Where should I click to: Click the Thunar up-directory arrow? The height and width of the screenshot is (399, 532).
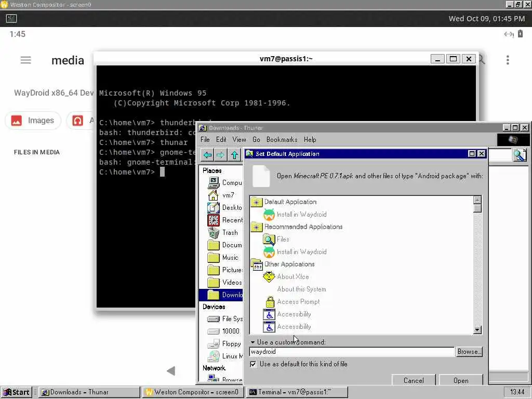click(234, 155)
